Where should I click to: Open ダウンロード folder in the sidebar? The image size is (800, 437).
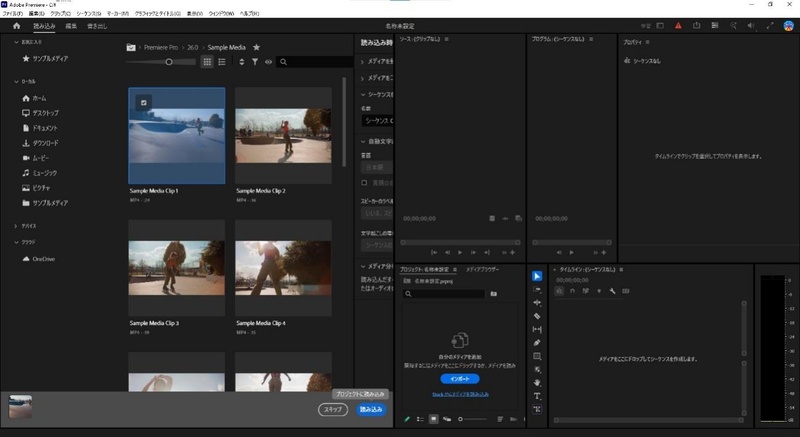40,143
